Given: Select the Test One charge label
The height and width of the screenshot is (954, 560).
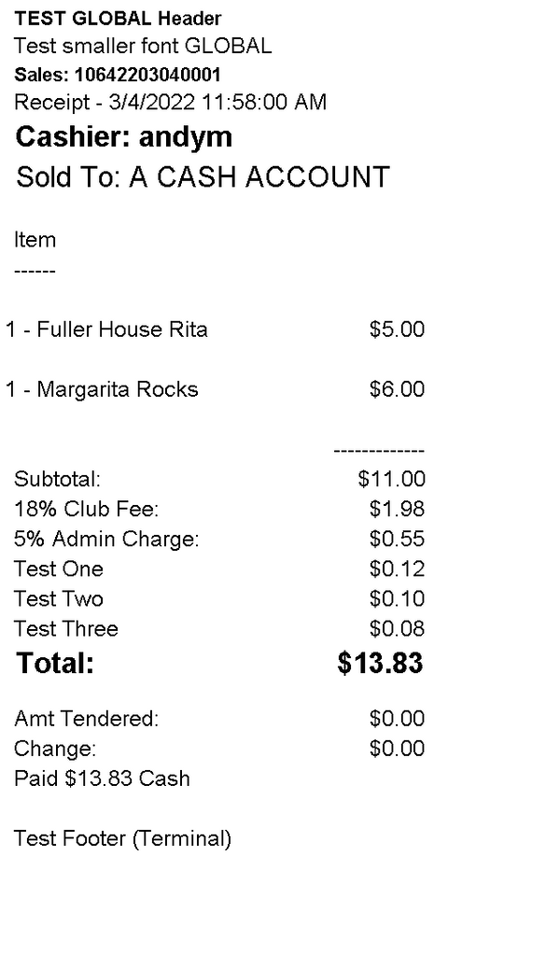Looking at the screenshot, I should coord(59,569).
